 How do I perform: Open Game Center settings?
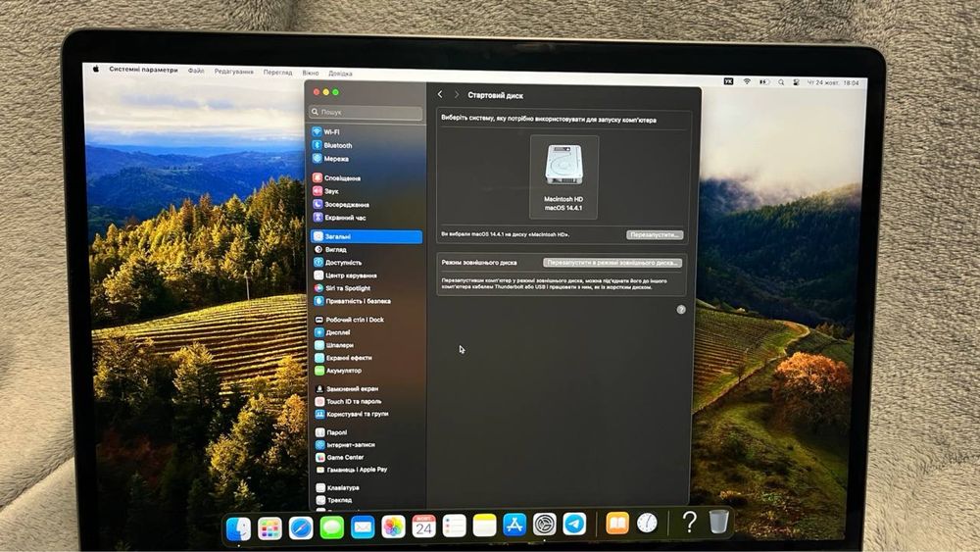[367, 457]
